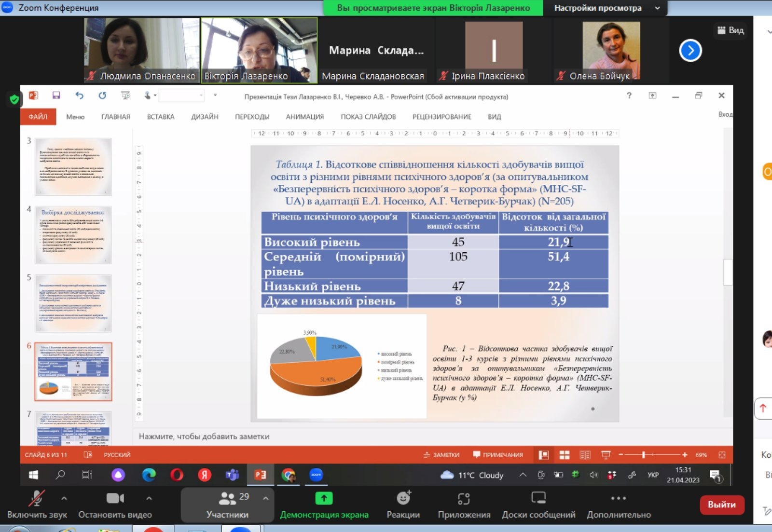
Task: Click the red Выйти button
Action: (x=721, y=505)
